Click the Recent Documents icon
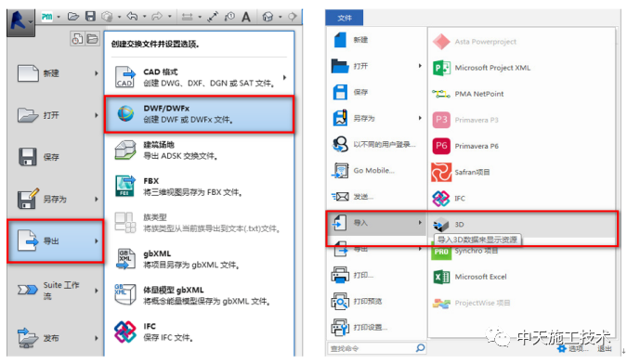 [x=77, y=39]
